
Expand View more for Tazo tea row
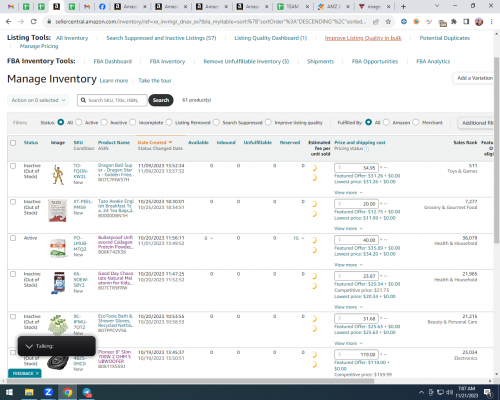(348, 229)
